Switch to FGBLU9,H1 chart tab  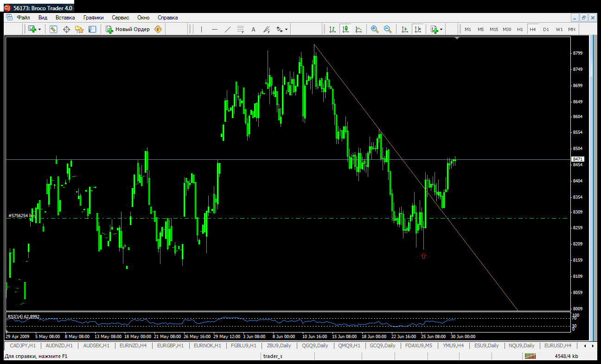coord(244,345)
